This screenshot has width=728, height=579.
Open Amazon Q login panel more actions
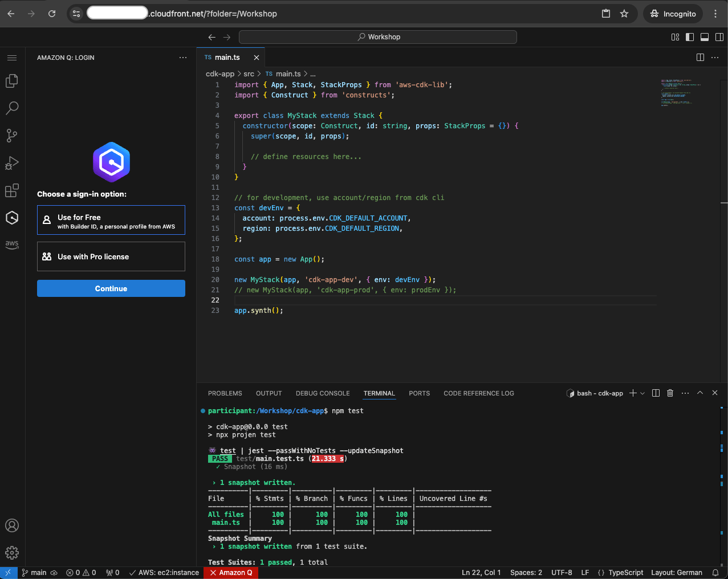click(183, 58)
